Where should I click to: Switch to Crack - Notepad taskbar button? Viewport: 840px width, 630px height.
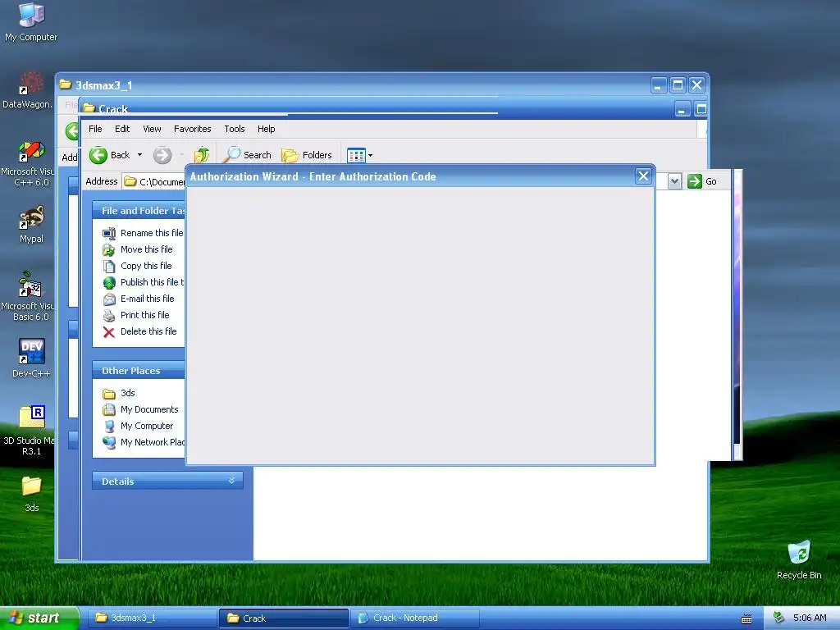[415, 619]
